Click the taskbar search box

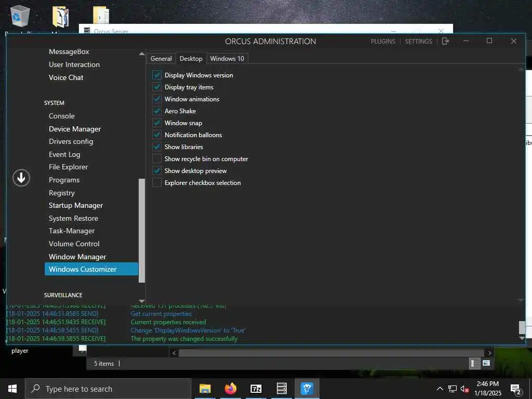click(108, 389)
